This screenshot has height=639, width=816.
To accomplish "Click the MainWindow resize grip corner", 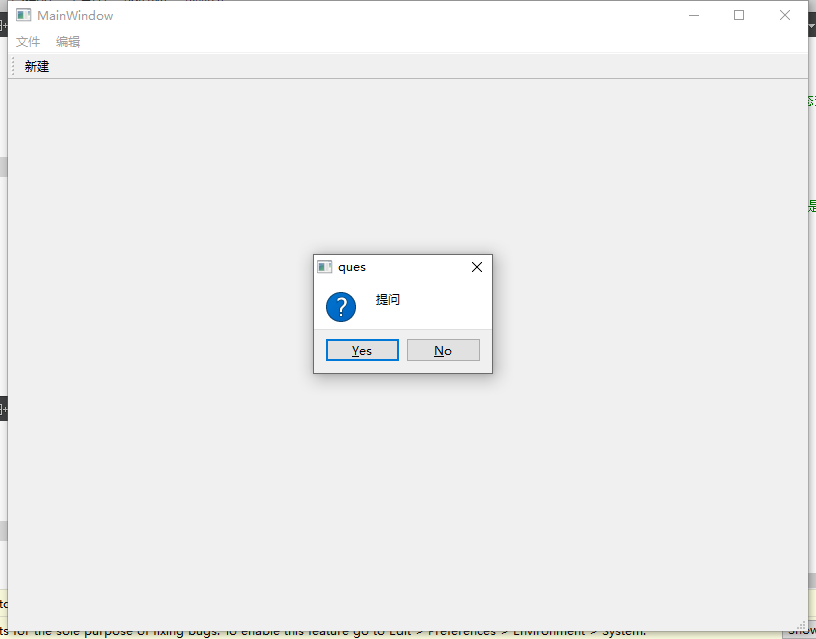I will tap(801, 626).
